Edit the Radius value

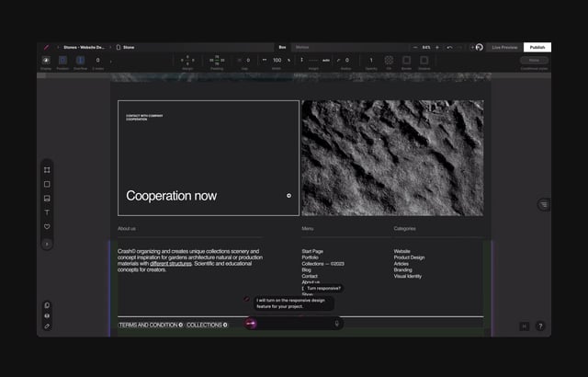pos(347,60)
